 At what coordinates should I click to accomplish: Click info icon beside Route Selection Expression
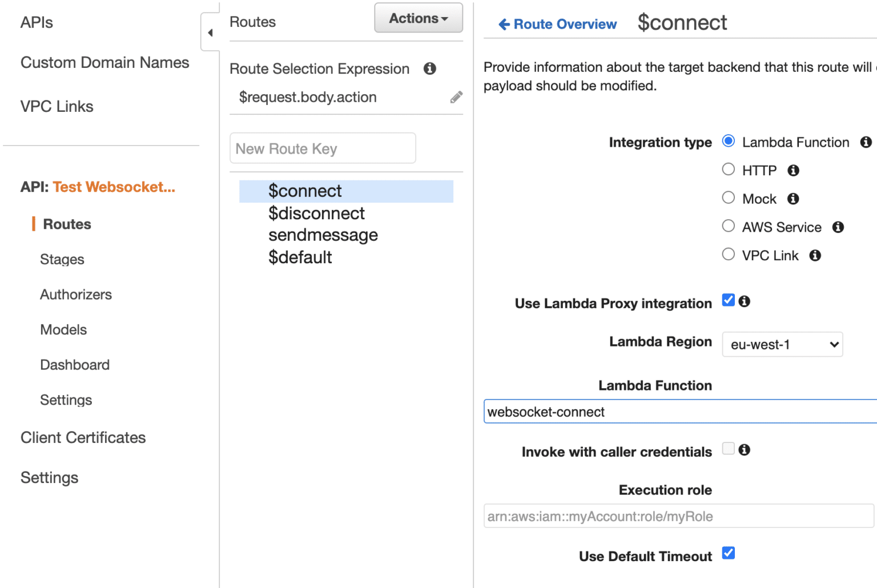coord(430,69)
